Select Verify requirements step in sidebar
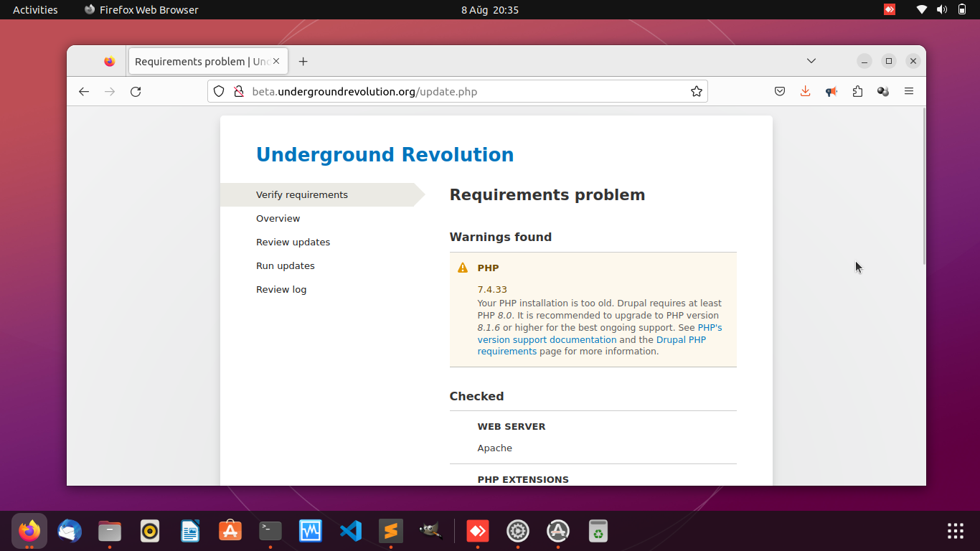The image size is (980, 551). pyautogui.click(x=302, y=194)
